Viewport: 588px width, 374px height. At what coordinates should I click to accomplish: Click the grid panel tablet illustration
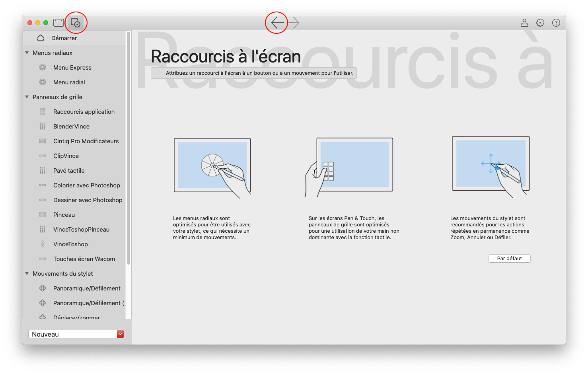click(350, 166)
